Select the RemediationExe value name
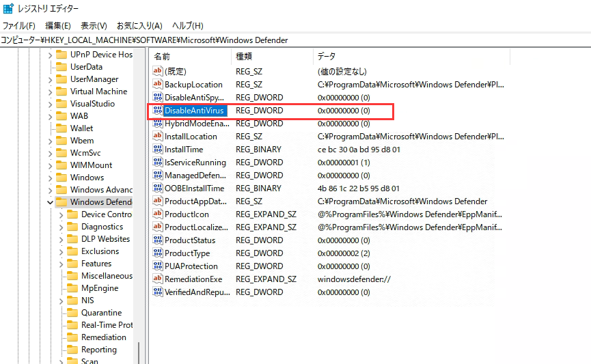Screen dimensions: 591x364 pyautogui.click(x=193, y=279)
